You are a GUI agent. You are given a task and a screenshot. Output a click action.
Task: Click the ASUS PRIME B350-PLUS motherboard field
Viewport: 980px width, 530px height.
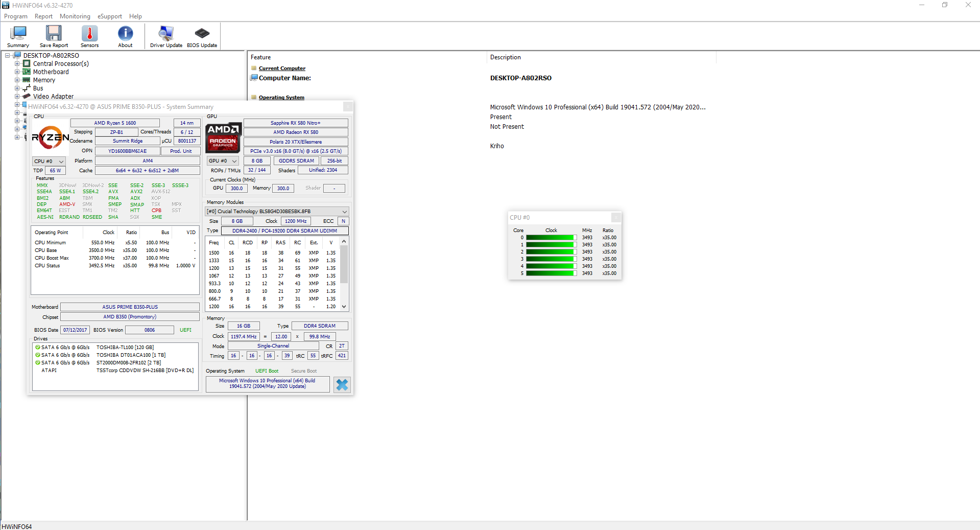point(130,307)
